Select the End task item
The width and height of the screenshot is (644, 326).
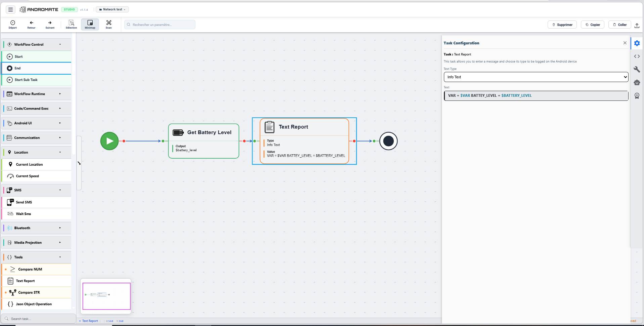click(37, 68)
